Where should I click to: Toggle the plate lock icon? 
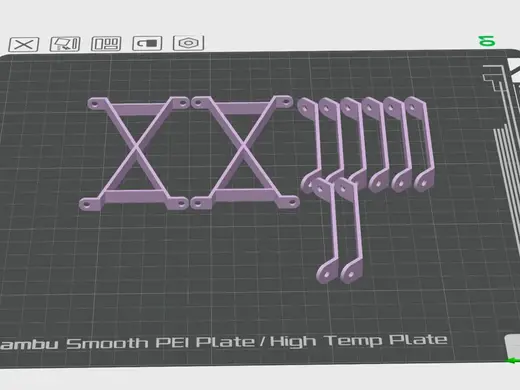click(147, 43)
